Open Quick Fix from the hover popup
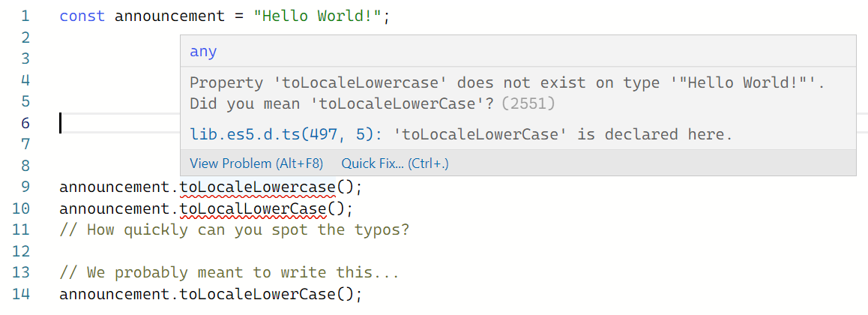Image resolution: width=868 pixels, height=315 pixels. click(395, 163)
